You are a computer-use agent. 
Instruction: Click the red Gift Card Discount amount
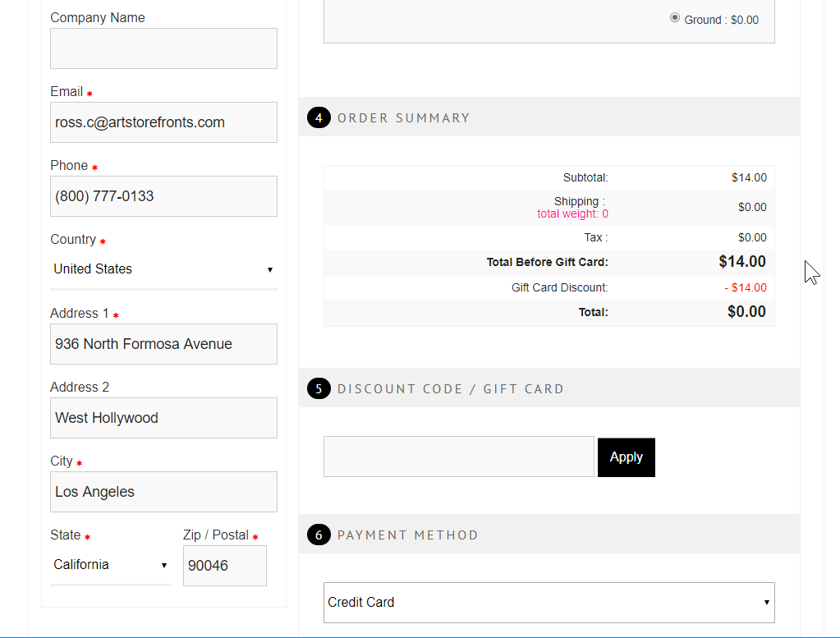click(x=745, y=287)
